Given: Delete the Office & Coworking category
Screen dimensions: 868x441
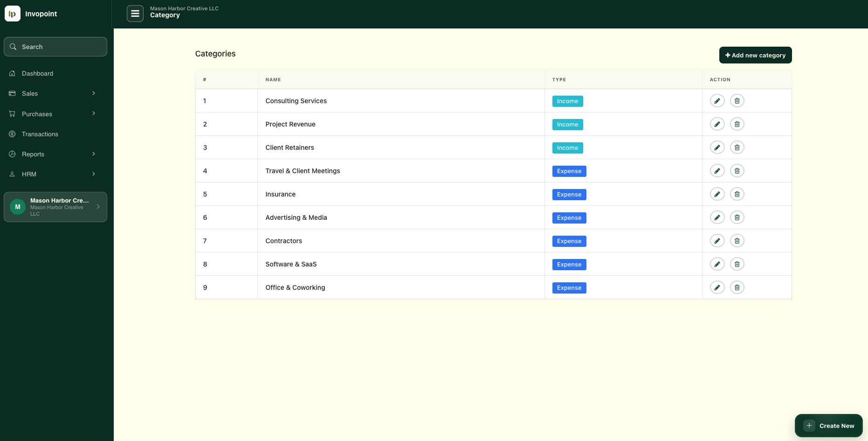Looking at the screenshot, I should (x=737, y=287).
